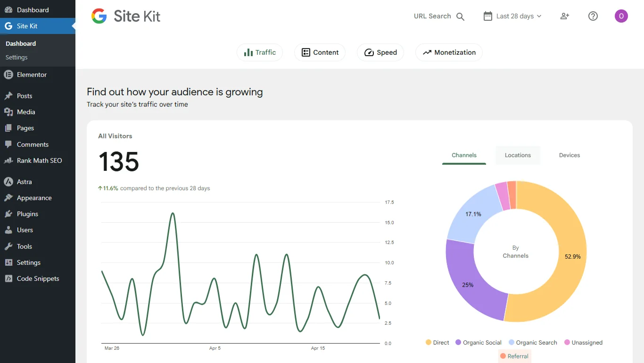Open the Last 28 days date dropdown
The height and width of the screenshot is (363, 644).
click(512, 16)
